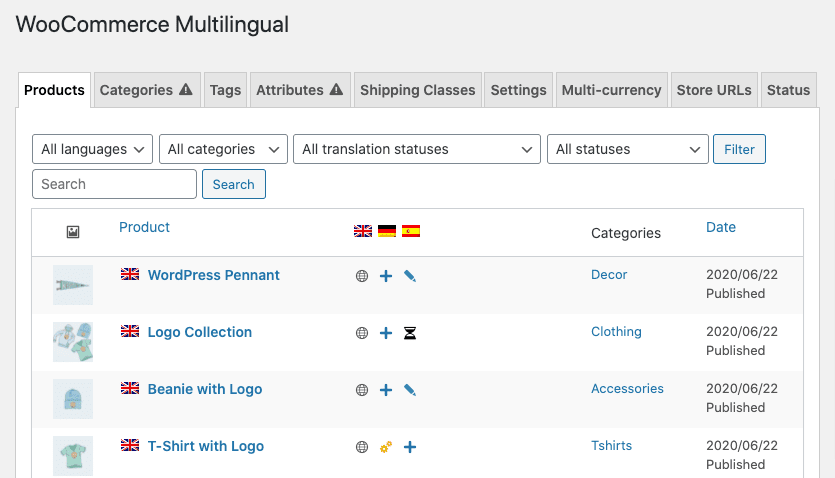
Task: Click the Accessories category link
Action: tap(627, 389)
